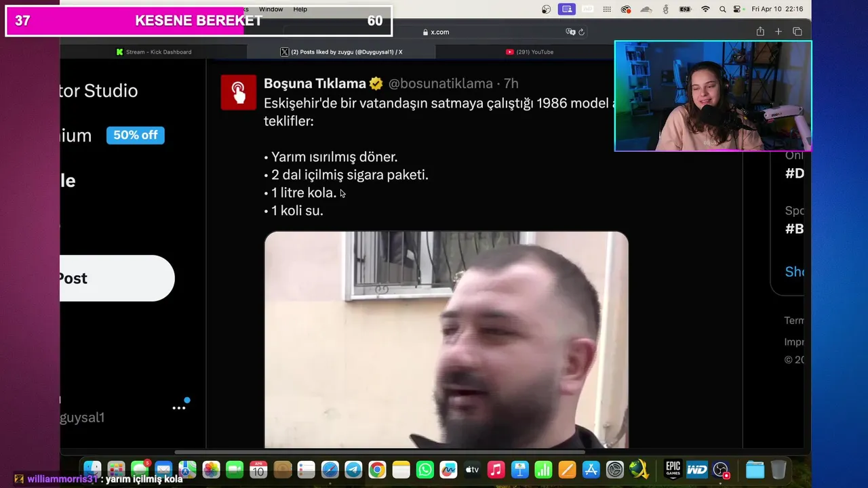Open Finder from the Dock
Image resolution: width=868 pixels, height=488 pixels.
[x=92, y=470]
